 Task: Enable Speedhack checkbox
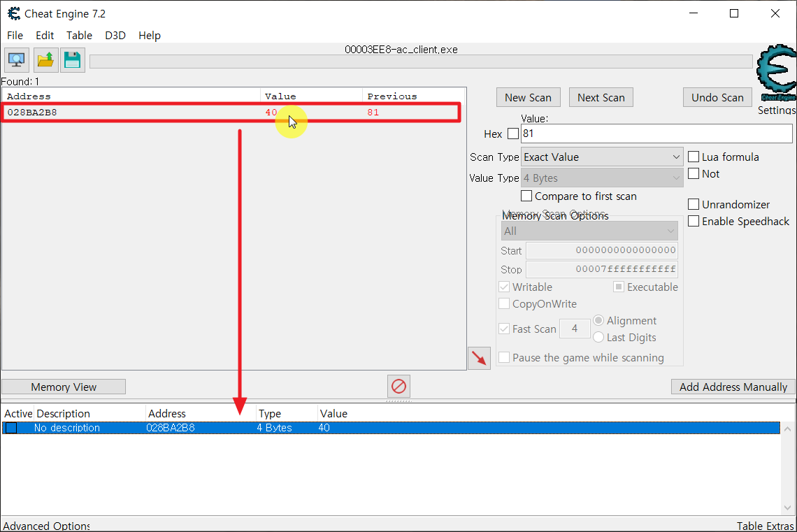click(x=694, y=221)
